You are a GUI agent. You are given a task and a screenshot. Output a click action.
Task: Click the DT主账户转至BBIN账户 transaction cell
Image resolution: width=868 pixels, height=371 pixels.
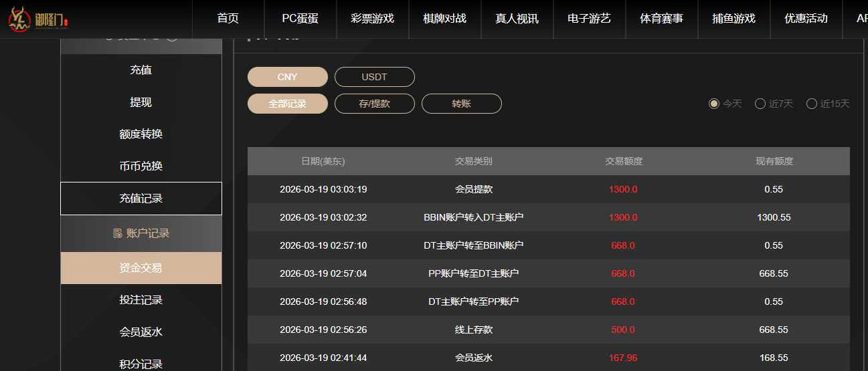[474, 245]
